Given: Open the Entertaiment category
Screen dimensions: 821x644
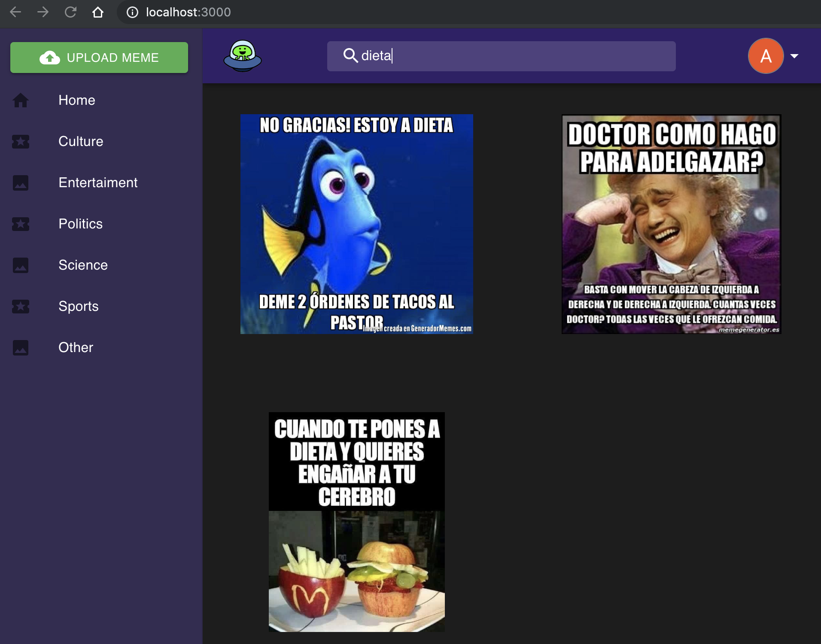Looking at the screenshot, I should (98, 182).
